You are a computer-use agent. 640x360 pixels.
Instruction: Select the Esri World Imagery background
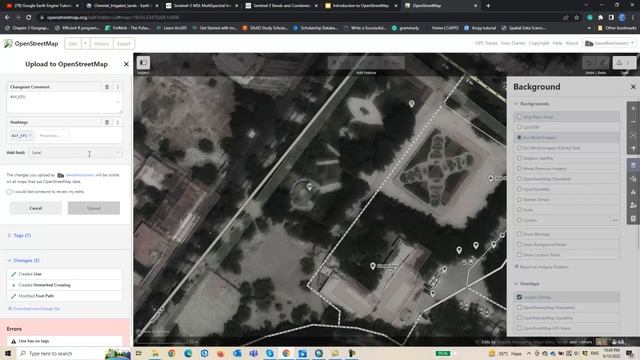tap(566, 138)
